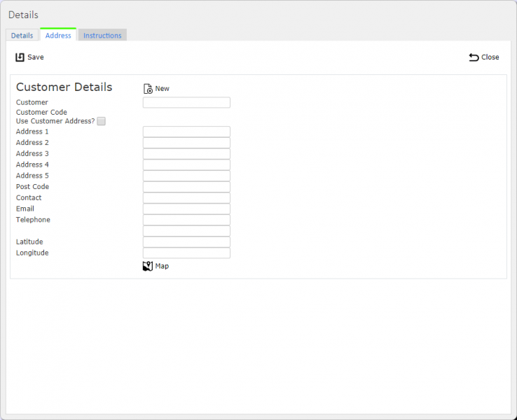The height and width of the screenshot is (420, 517).
Task: Focus the Customer input field
Action: (x=186, y=102)
